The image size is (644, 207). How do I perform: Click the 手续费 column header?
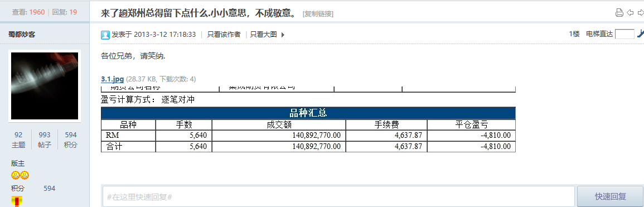(386, 125)
